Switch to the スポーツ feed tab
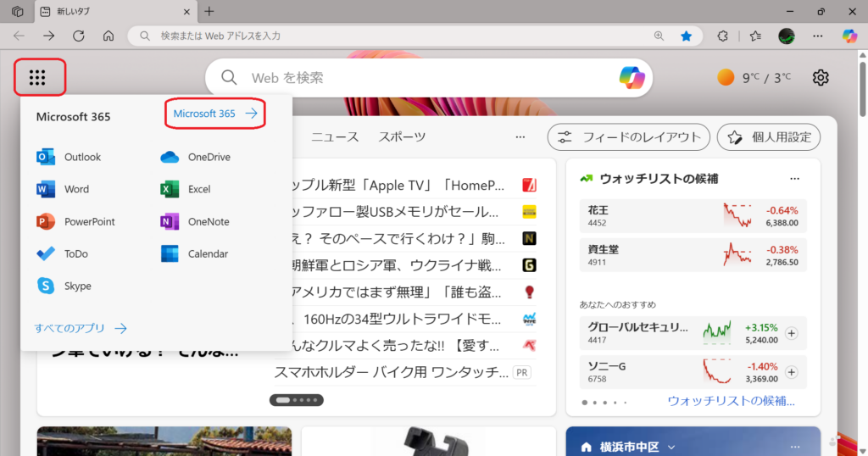 coord(402,137)
